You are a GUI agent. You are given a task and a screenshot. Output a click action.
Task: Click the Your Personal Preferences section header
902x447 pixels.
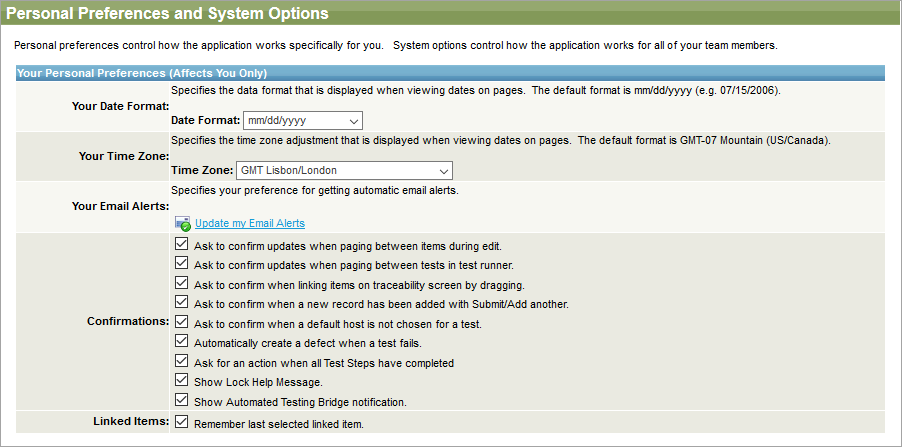142,73
